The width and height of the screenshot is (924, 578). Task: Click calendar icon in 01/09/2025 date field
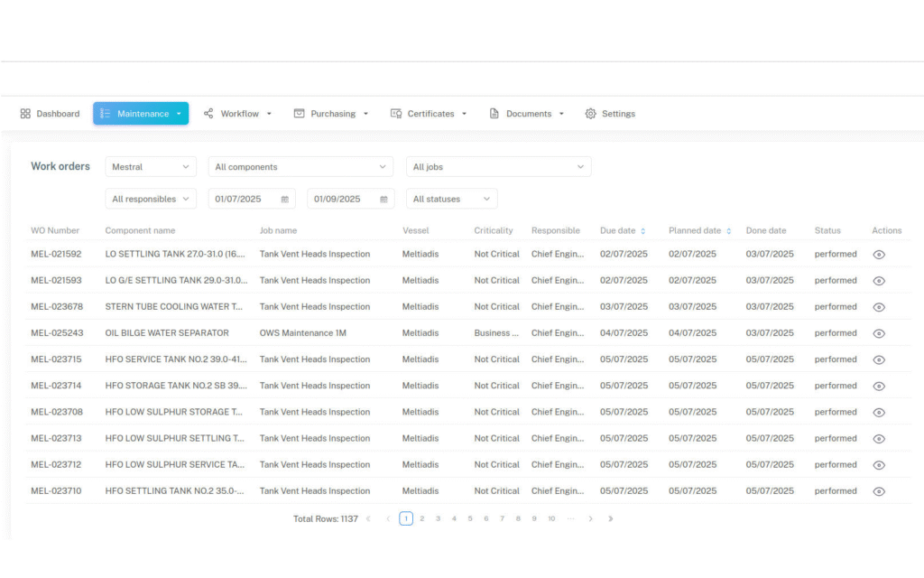coord(383,200)
